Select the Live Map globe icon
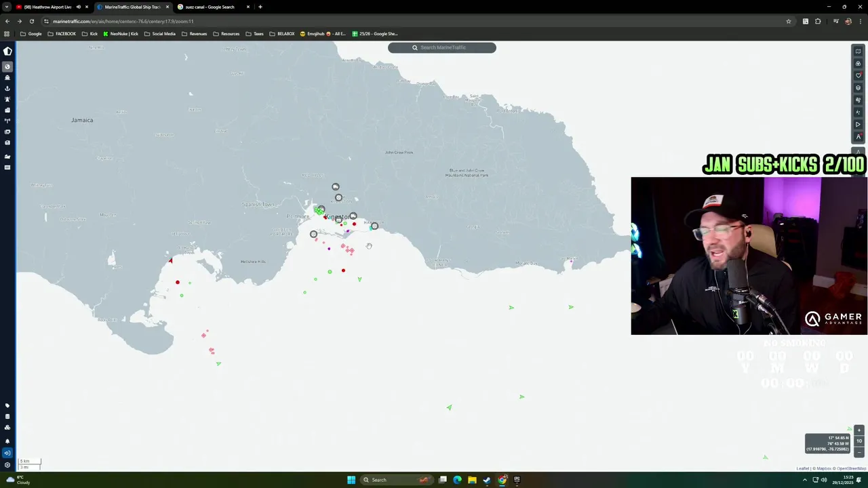 (7, 66)
